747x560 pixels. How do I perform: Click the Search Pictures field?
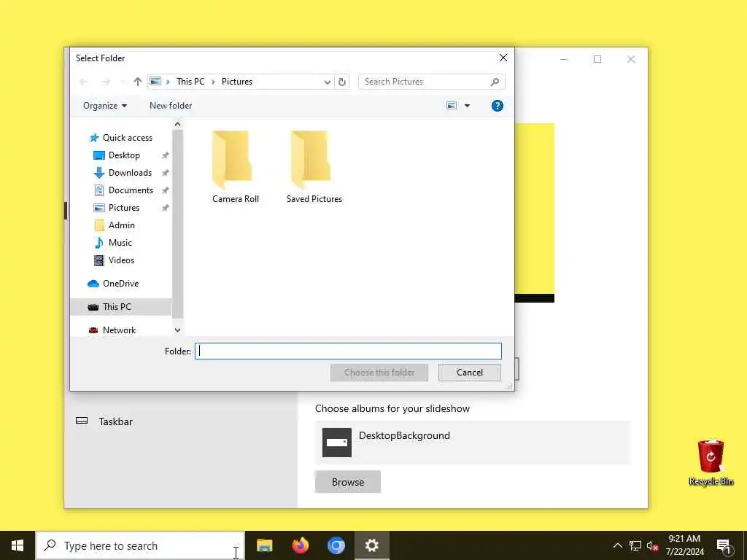tap(432, 82)
